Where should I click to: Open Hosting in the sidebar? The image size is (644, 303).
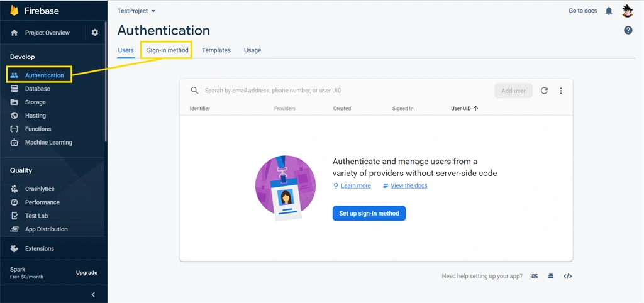(x=35, y=116)
